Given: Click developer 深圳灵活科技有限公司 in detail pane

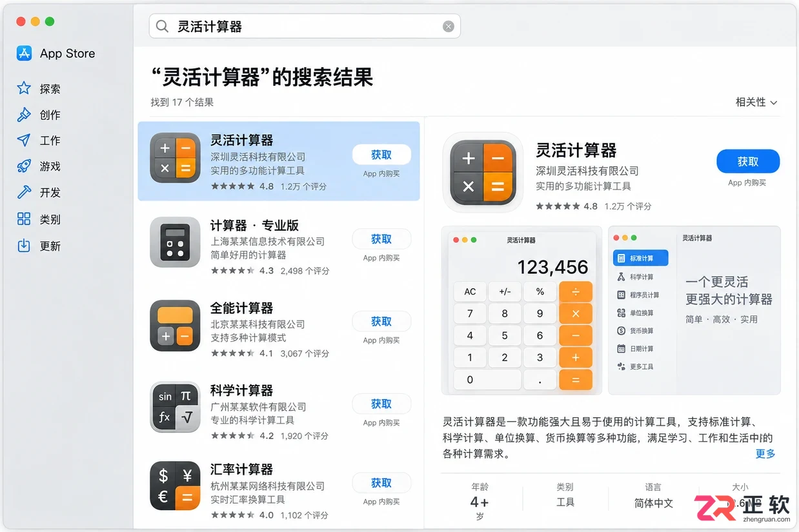Looking at the screenshot, I should pos(587,171).
